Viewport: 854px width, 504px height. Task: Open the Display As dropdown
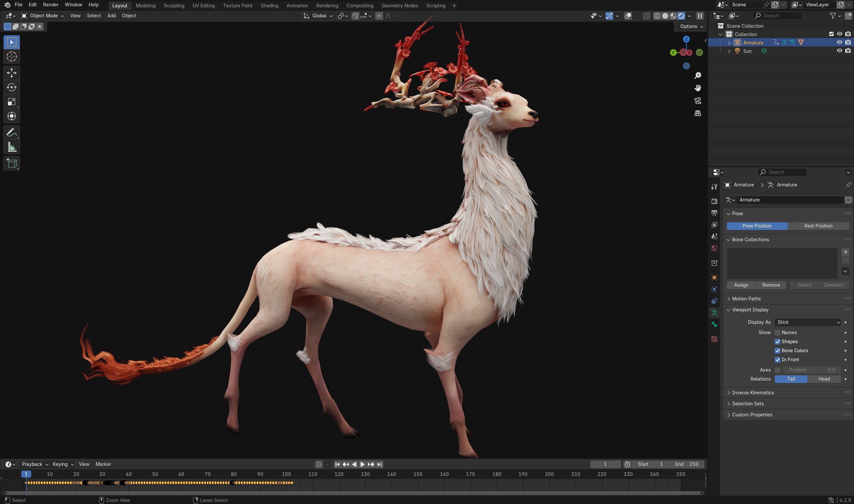808,322
